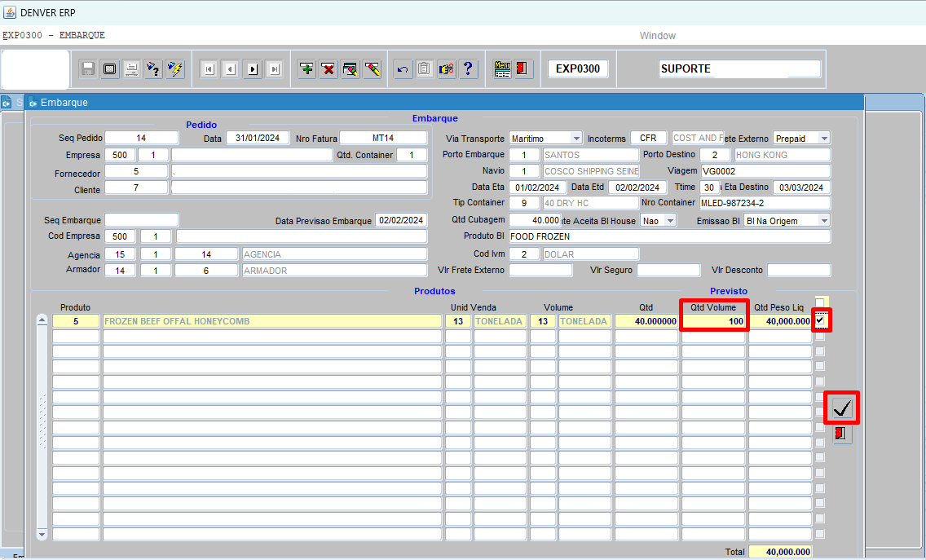Click the Qtd cell showing 40.000000
926x560 pixels.
646,321
